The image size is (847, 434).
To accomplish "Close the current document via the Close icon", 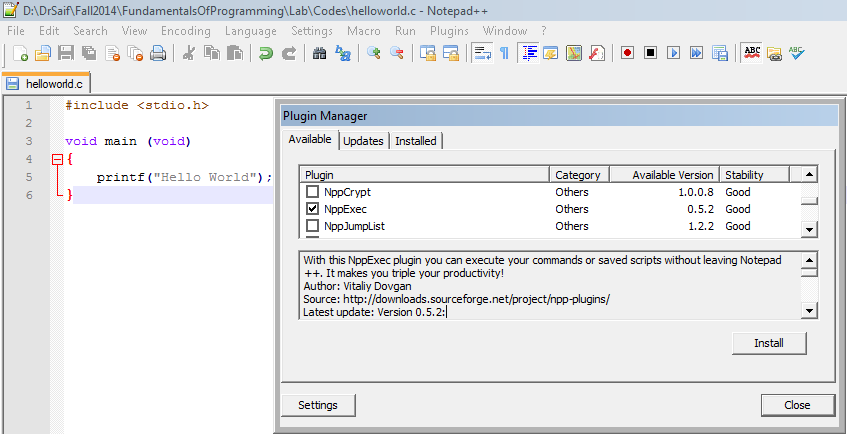I will [x=112, y=53].
